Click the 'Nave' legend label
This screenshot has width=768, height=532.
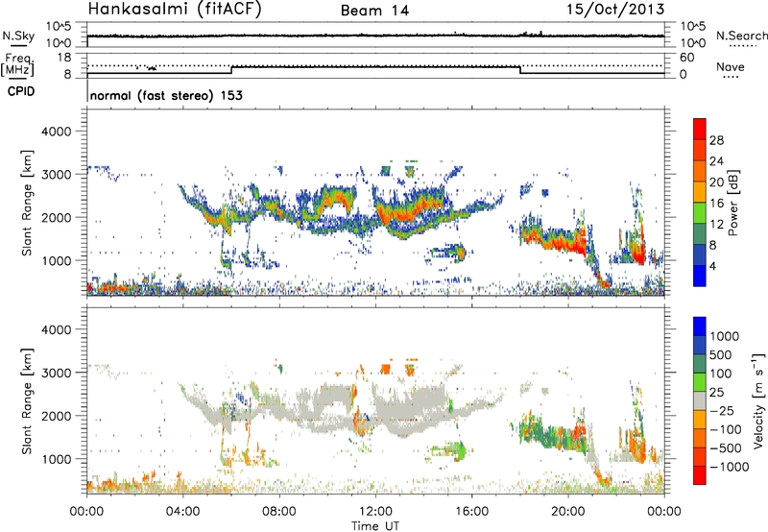pyautogui.click(x=731, y=67)
